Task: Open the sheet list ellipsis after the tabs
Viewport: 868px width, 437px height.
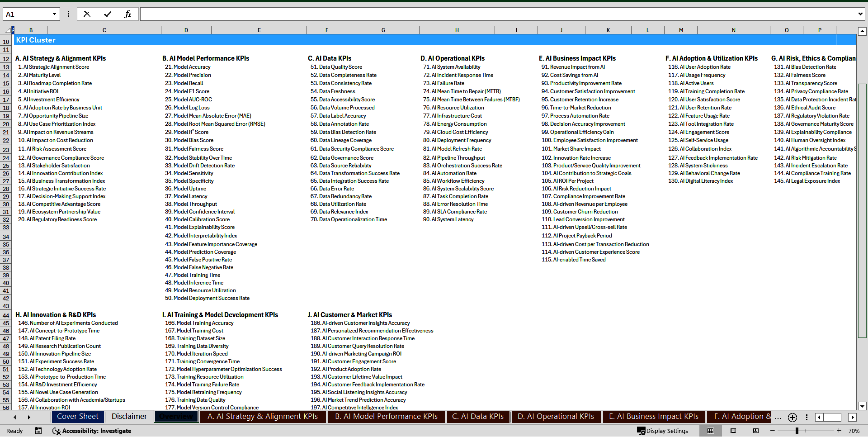Action: click(778, 418)
